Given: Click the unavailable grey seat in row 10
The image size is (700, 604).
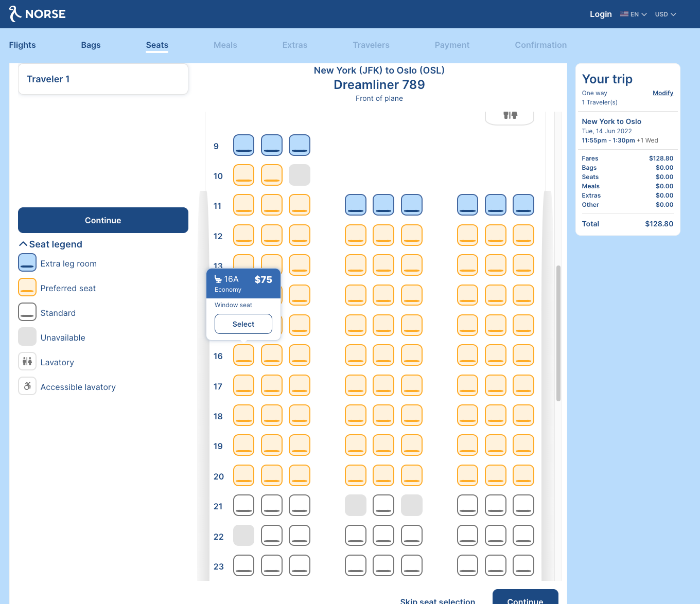Looking at the screenshot, I should point(300,175).
